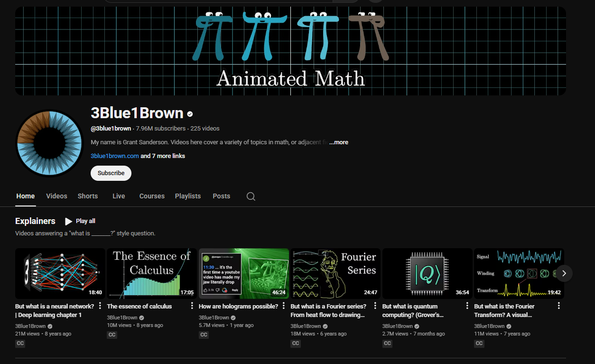Click "225 videos" text
The image size is (595, 364).
pos(205,129)
